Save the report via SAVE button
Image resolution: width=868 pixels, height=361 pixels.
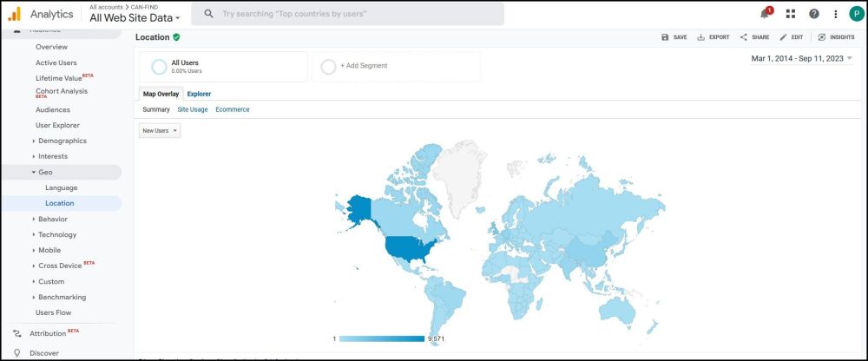[674, 37]
